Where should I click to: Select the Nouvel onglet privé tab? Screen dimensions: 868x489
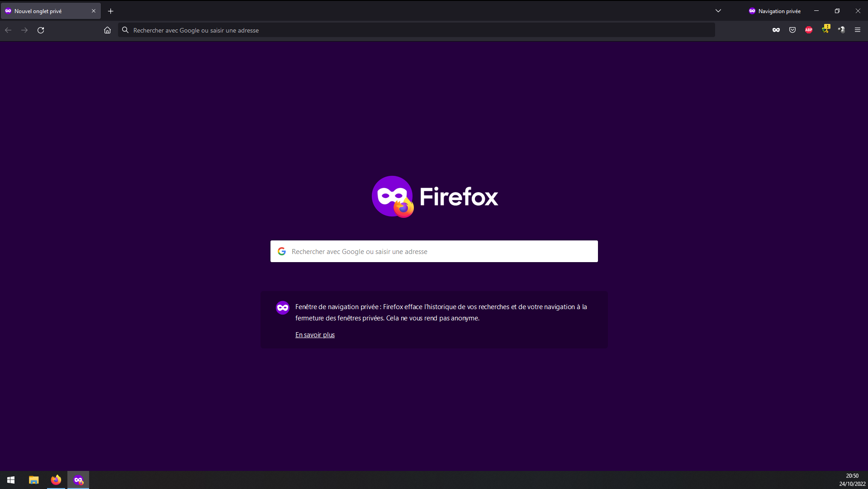pos(51,11)
